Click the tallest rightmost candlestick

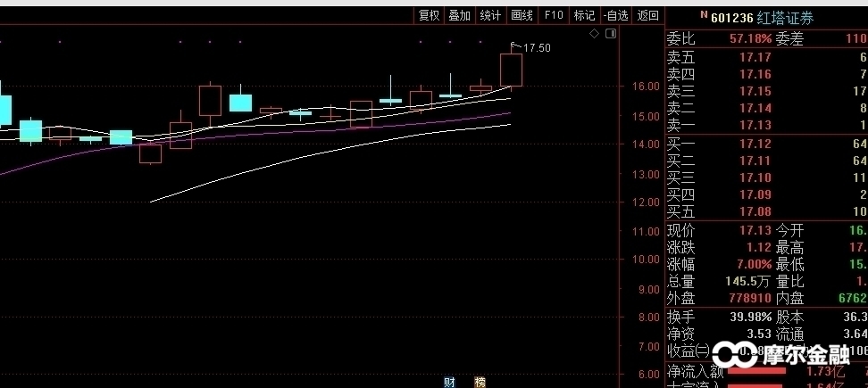pos(511,70)
